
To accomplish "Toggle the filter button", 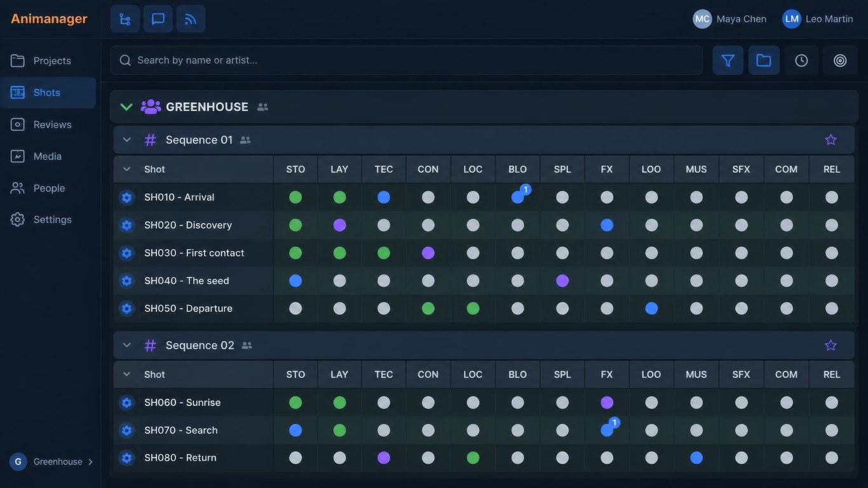I will click(x=728, y=60).
